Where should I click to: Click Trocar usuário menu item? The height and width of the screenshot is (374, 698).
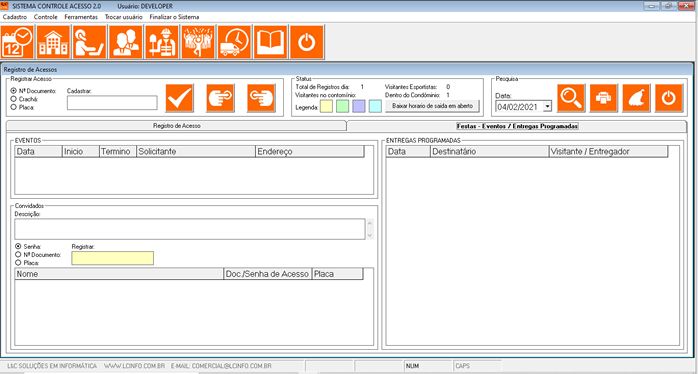(124, 17)
